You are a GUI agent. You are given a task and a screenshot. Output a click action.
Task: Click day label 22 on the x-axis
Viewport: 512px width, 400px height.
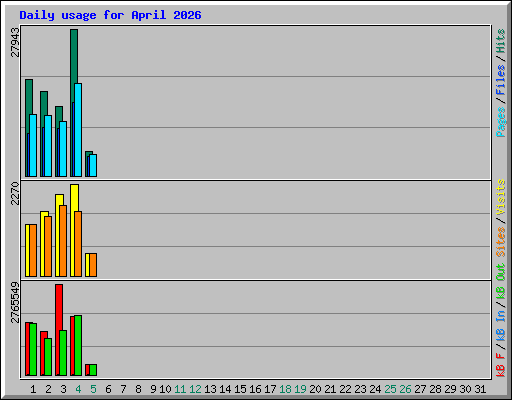345,389
